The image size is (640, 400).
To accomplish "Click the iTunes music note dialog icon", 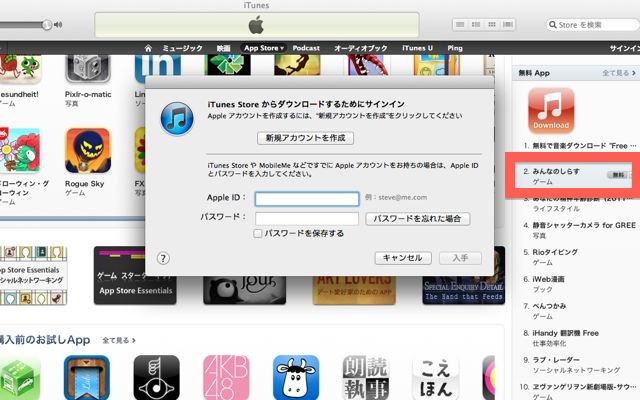I will (177, 119).
